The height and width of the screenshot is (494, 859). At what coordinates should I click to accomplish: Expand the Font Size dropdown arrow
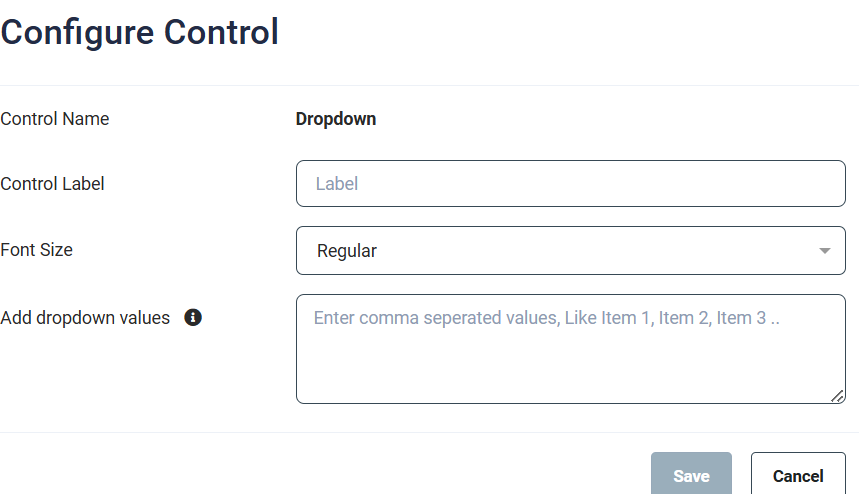824,251
